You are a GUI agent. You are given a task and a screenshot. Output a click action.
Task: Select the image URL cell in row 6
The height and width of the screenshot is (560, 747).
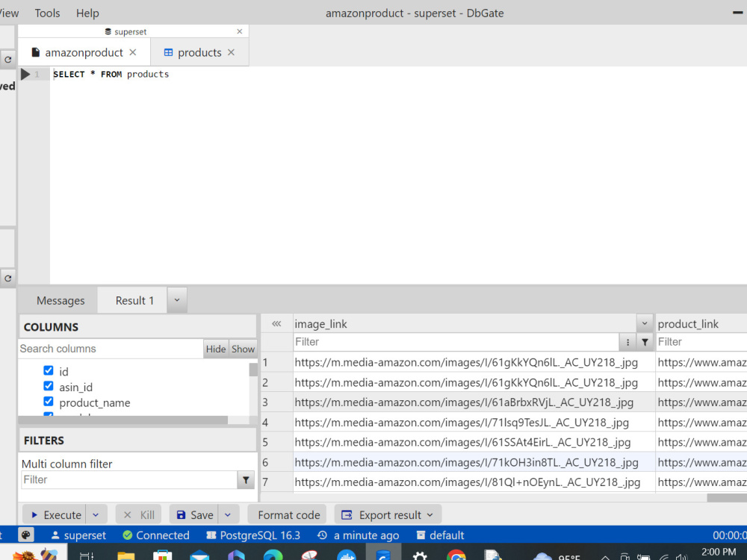[474, 462]
